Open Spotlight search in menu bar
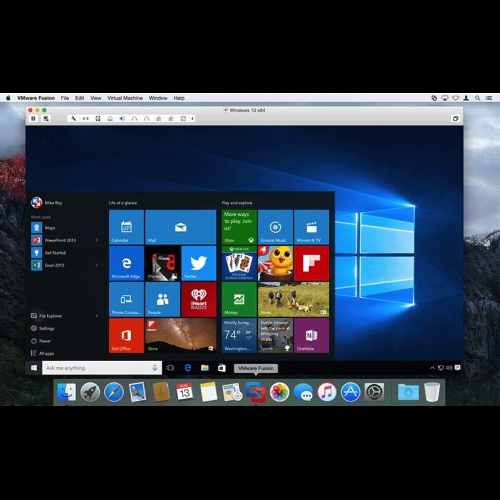 pyautogui.click(x=478, y=98)
